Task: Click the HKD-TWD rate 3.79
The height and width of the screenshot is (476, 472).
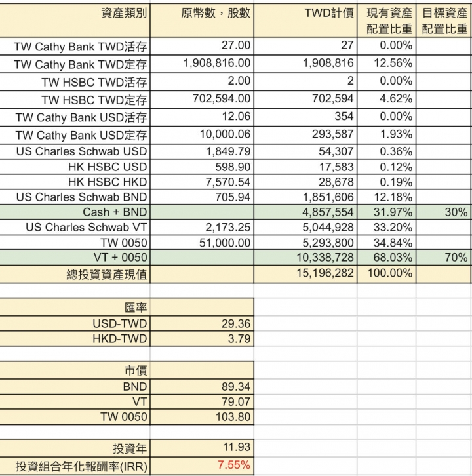Action: pos(202,338)
